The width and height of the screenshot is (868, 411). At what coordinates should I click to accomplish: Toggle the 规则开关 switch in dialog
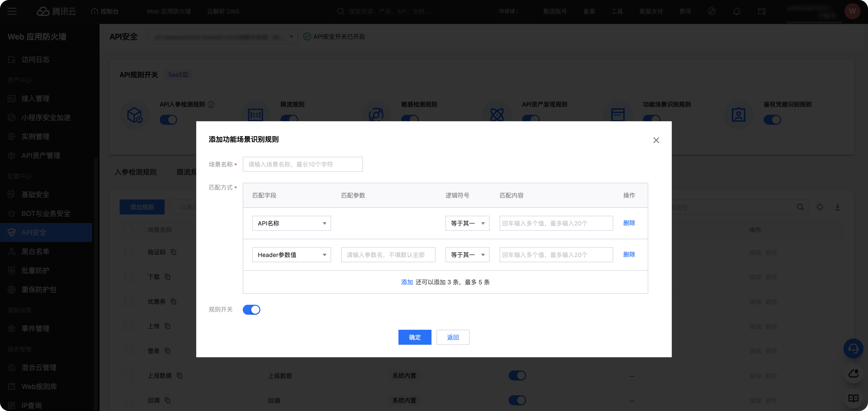[251, 309]
